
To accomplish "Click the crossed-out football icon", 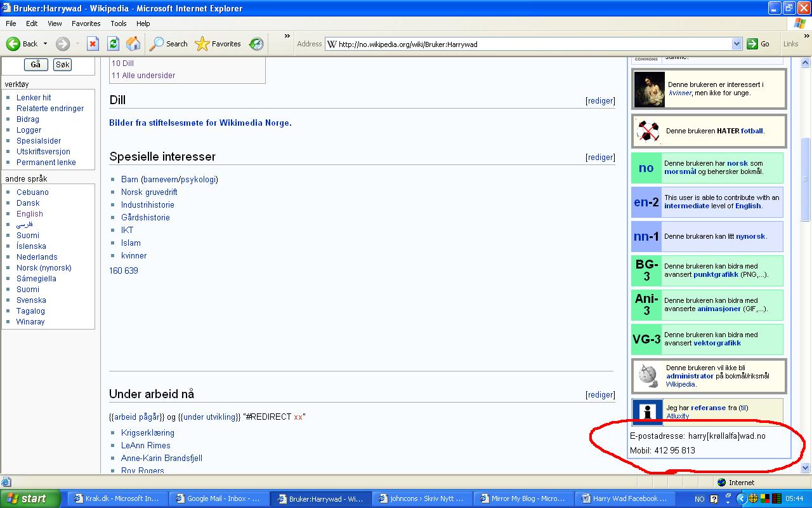I will pos(648,131).
